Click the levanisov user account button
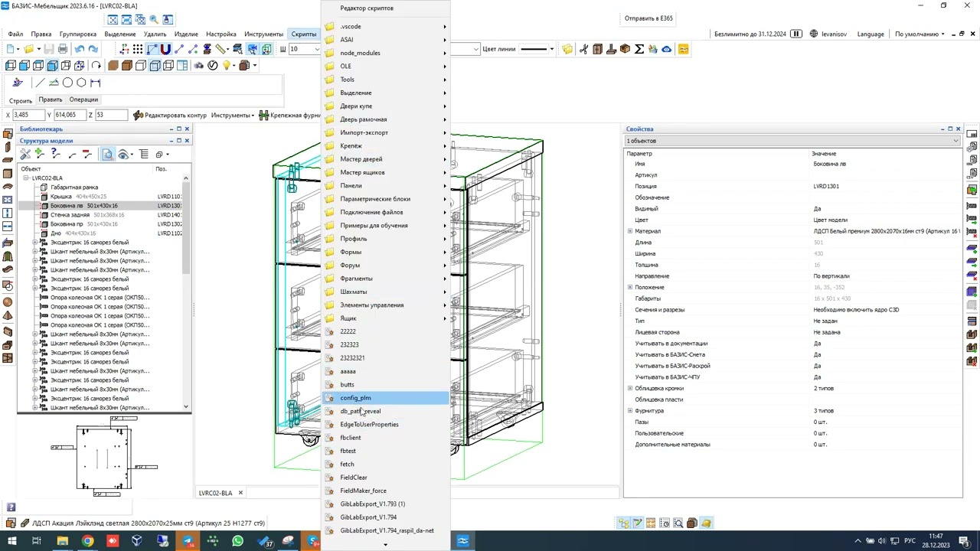The width and height of the screenshot is (980, 551). click(x=829, y=34)
